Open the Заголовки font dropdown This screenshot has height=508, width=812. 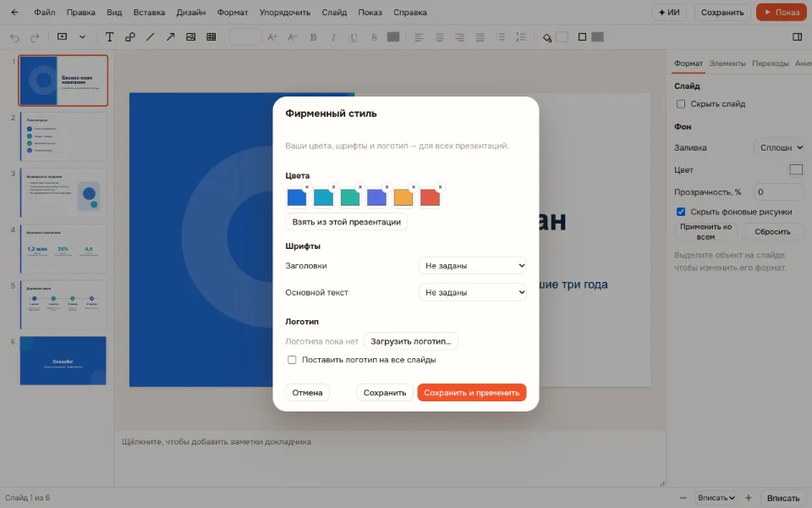(472, 265)
